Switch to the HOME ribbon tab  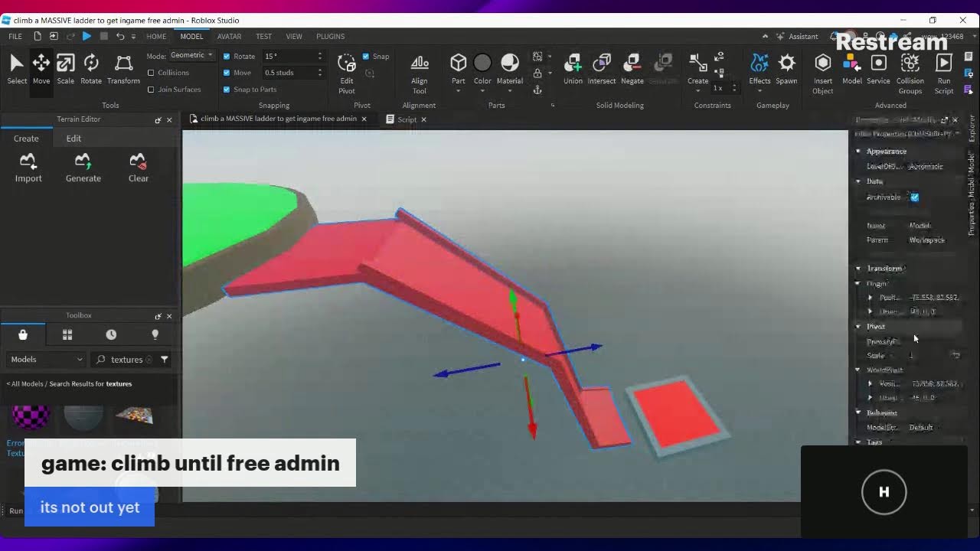pyautogui.click(x=156, y=36)
